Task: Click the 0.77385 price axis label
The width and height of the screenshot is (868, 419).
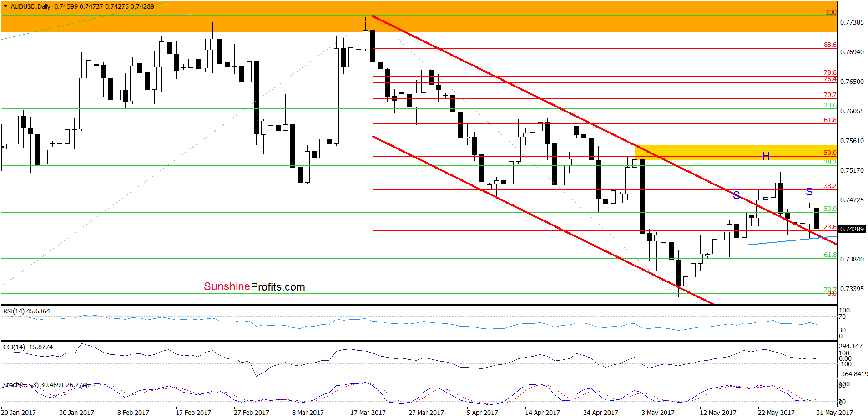Action: [x=852, y=22]
